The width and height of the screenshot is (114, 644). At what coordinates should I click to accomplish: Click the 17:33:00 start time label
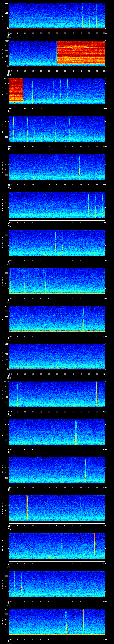pyautogui.click(x=9, y=109)
